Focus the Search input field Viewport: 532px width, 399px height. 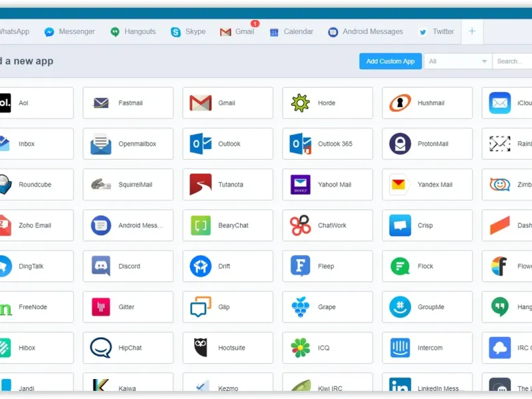point(512,61)
